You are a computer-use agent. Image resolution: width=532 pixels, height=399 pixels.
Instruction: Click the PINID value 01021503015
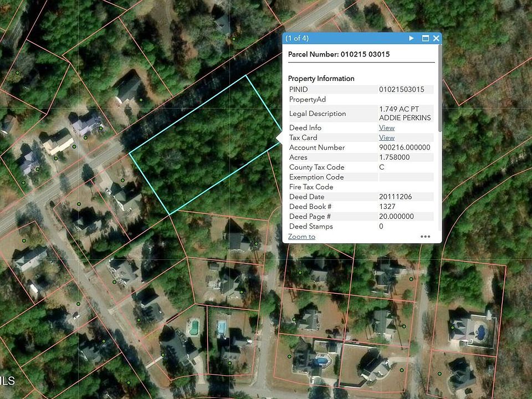tap(401, 89)
